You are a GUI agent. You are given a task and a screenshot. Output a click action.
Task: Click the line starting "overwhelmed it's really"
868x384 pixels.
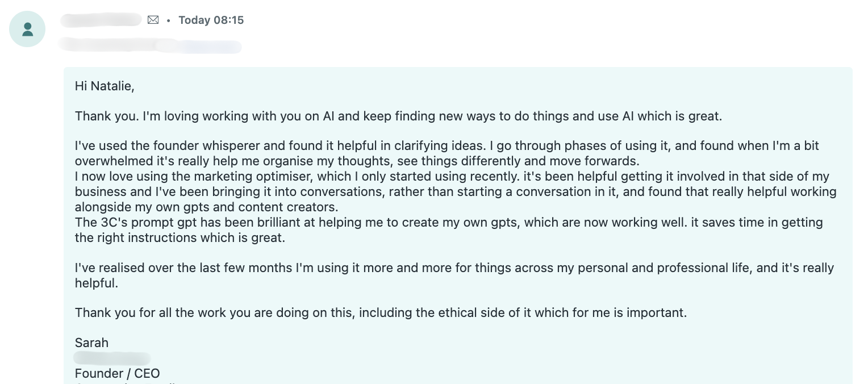pos(357,161)
